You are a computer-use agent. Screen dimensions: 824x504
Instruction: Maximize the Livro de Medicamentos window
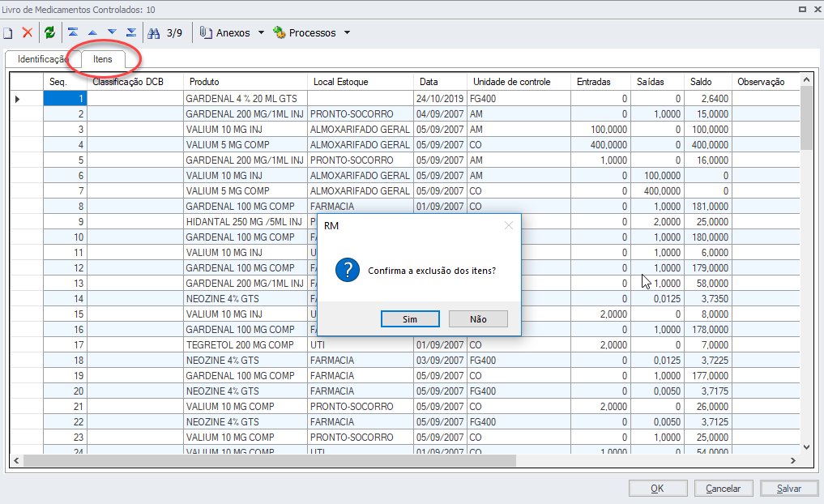[x=802, y=10]
